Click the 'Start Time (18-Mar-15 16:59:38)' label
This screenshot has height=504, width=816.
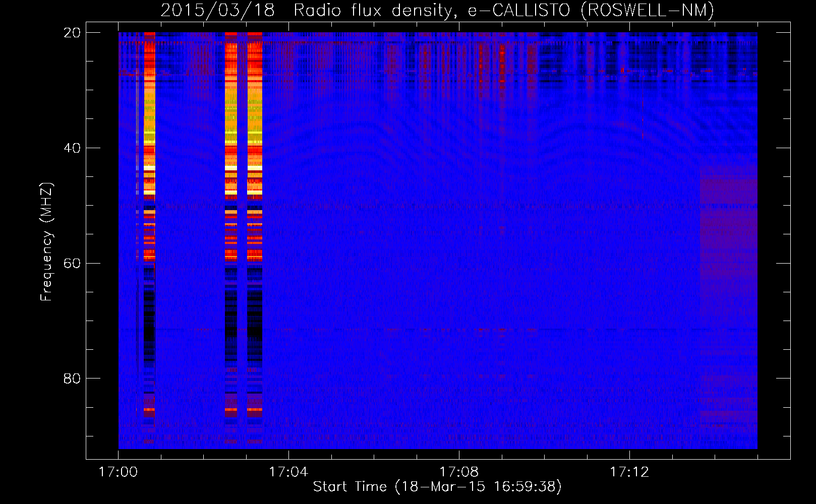(437, 487)
